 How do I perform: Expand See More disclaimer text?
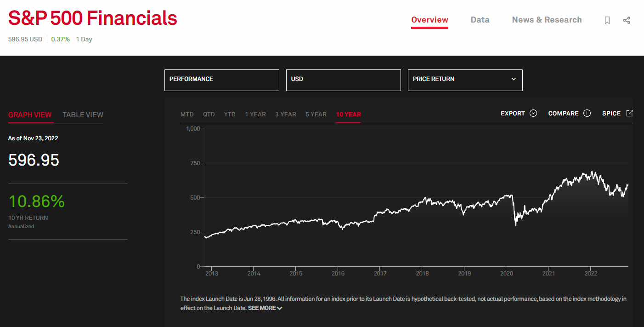(265, 308)
